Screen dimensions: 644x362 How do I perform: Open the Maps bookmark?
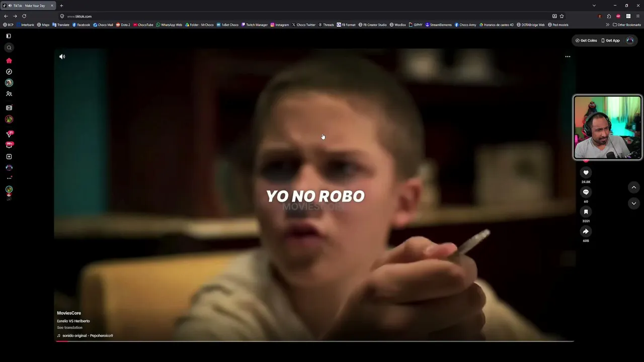point(43,25)
